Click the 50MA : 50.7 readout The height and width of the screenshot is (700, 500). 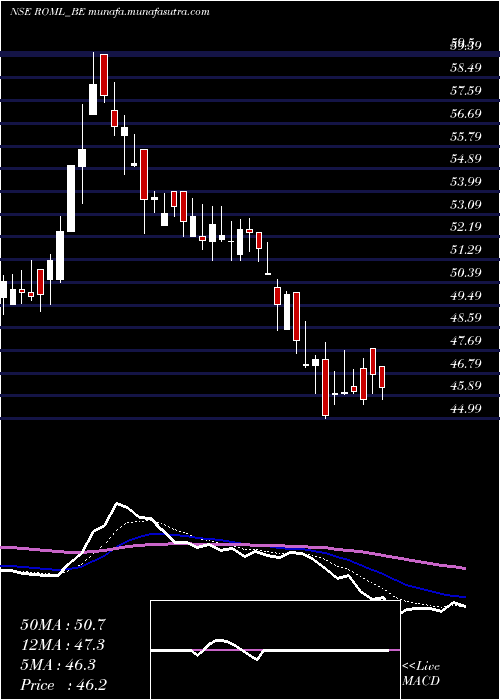(x=63, y=625)
